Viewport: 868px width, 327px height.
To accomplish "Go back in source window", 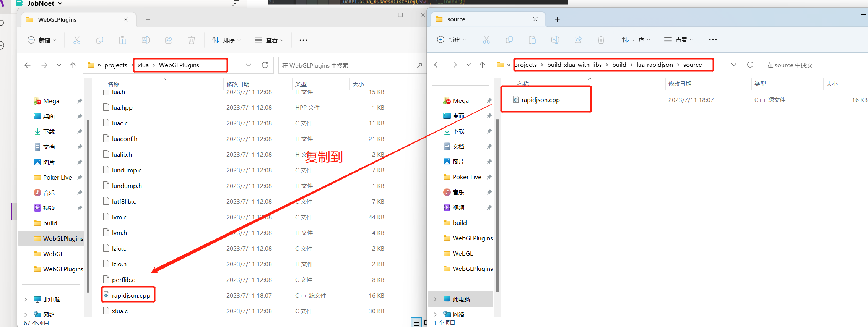I will tap(437, 65).
